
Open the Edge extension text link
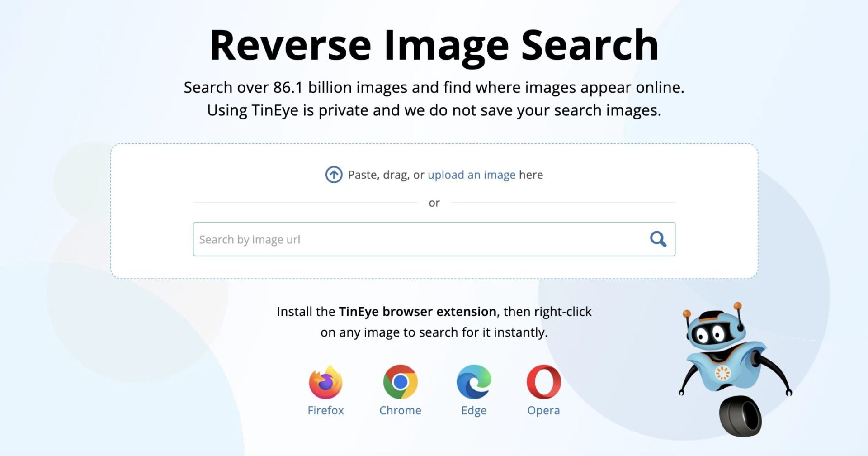click(474, 411)
